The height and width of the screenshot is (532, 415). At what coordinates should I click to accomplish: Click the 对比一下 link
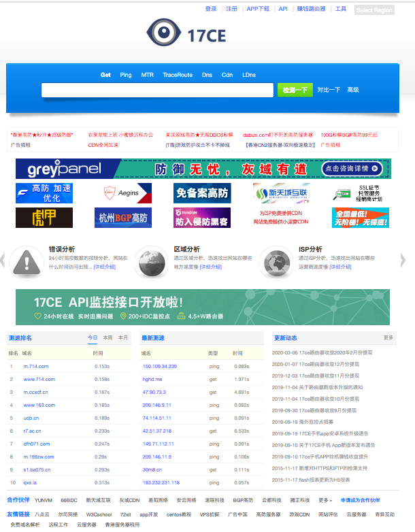(329, 90)
